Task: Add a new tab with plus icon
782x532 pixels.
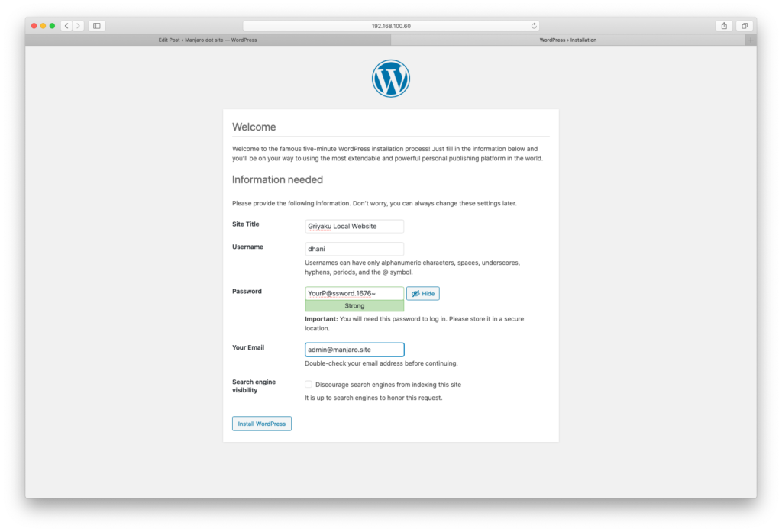Action: (x=751, y=40)
